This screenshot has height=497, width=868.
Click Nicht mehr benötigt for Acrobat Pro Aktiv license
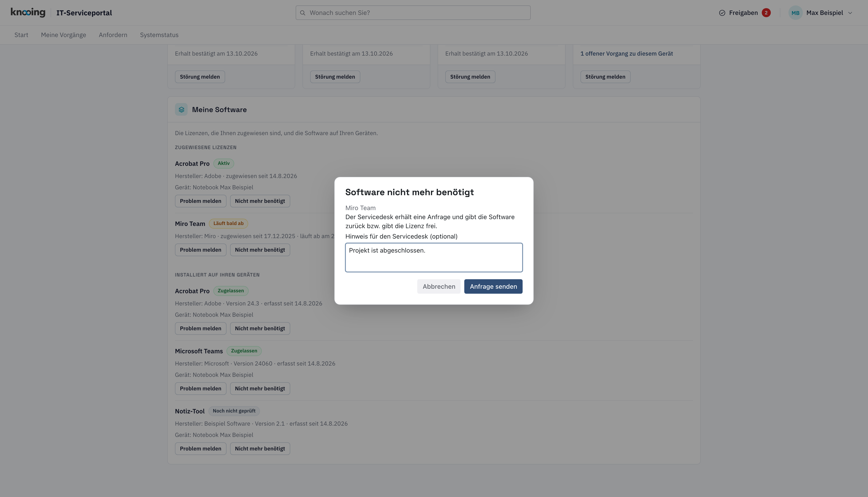260,201
